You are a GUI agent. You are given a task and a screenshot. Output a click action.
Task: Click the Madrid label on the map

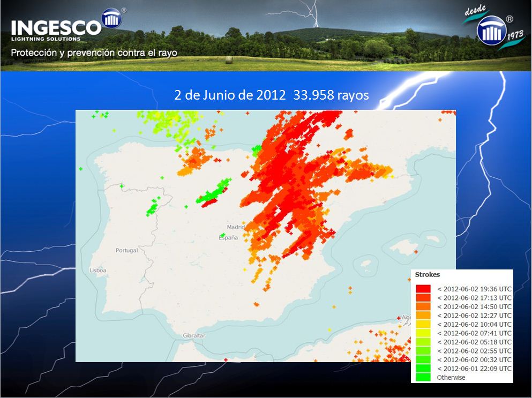click(235, 227)
